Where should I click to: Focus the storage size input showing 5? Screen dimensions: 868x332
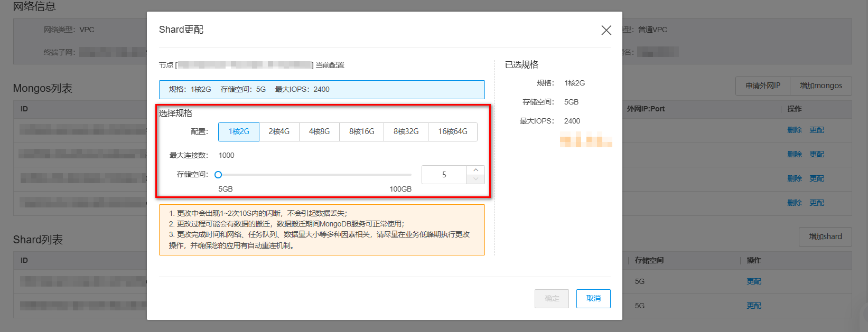click(444, 175)
